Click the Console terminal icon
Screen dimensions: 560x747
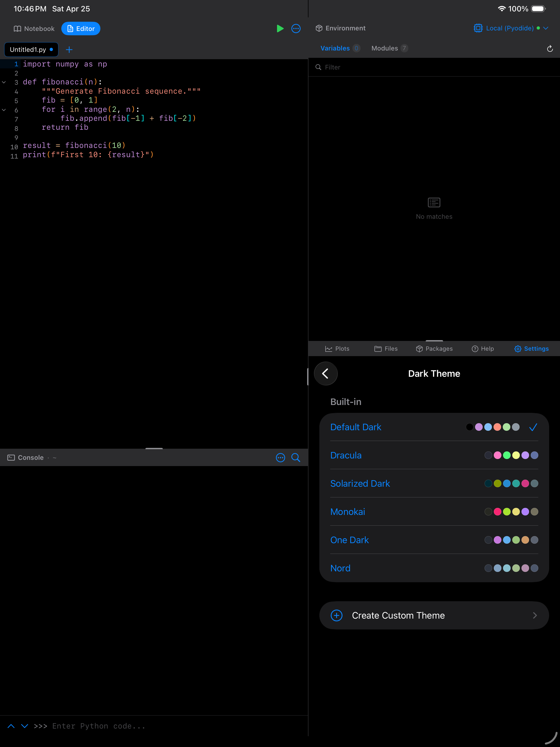(11, 458)
